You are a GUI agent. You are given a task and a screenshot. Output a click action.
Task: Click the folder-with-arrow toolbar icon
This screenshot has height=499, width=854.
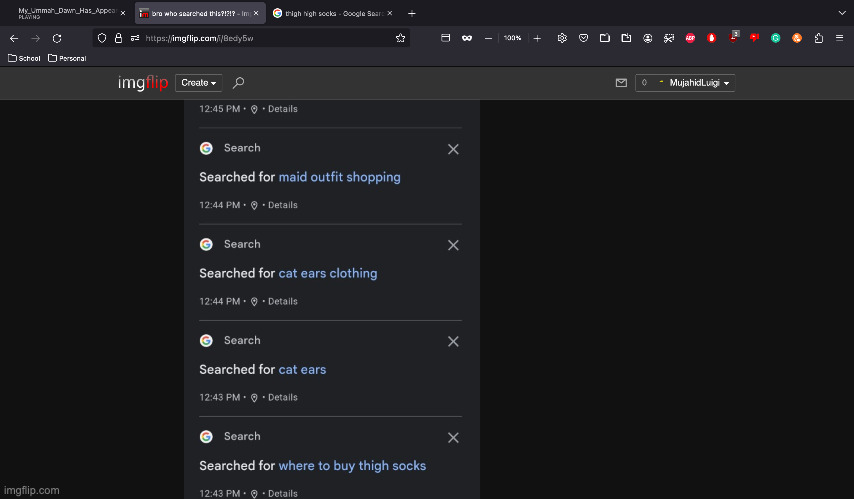tap(626, 38)
